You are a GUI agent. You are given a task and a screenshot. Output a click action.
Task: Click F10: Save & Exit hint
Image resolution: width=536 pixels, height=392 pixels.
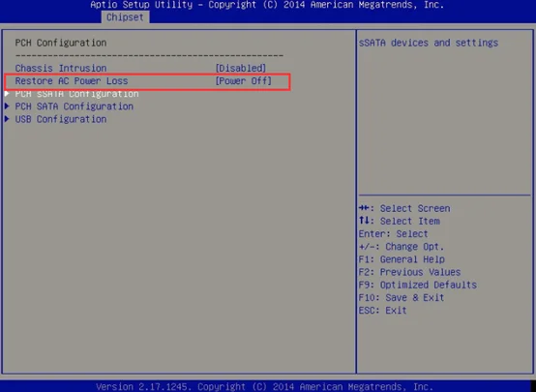402,297
